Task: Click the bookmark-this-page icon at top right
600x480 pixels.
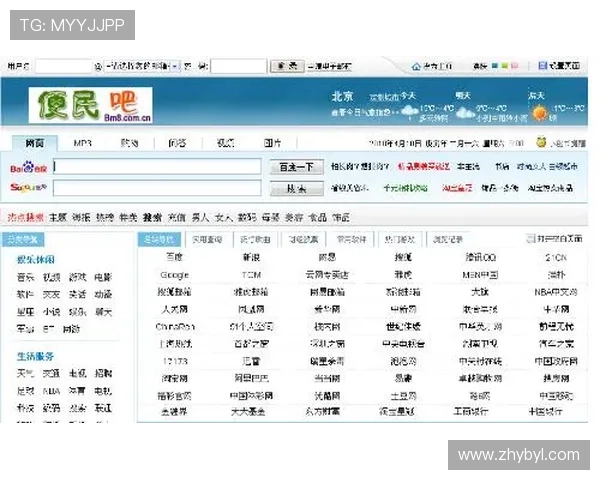Action: [x=542, y=66]
